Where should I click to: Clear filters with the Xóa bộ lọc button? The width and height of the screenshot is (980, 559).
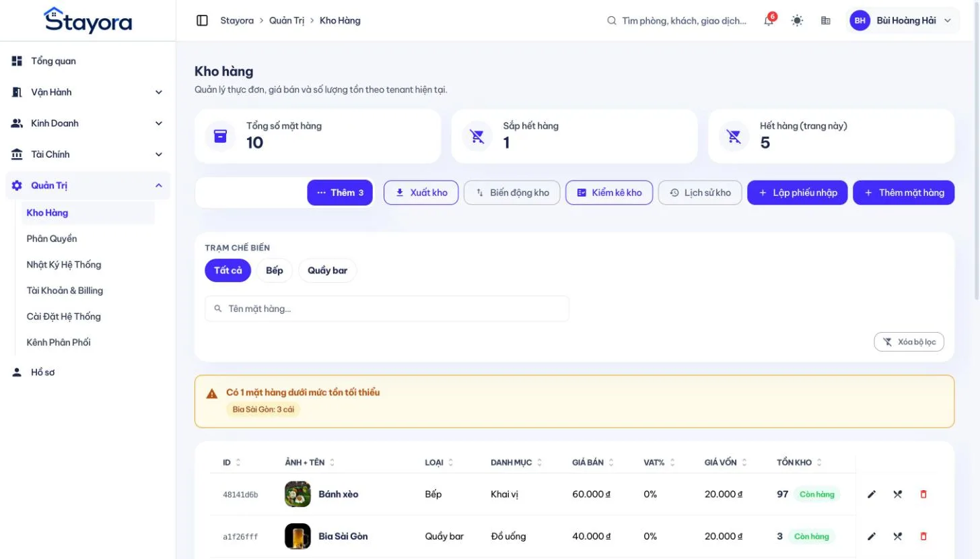click(x=909, y=342)
